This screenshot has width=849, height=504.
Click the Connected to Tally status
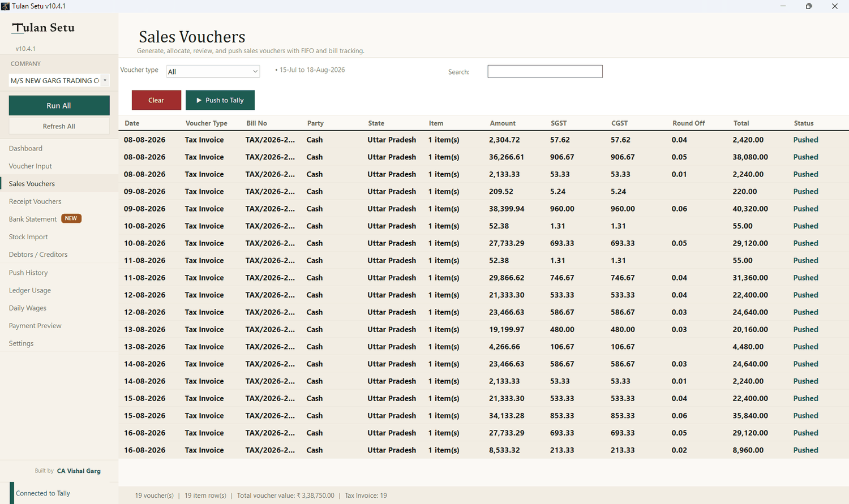tap(43, 493)
